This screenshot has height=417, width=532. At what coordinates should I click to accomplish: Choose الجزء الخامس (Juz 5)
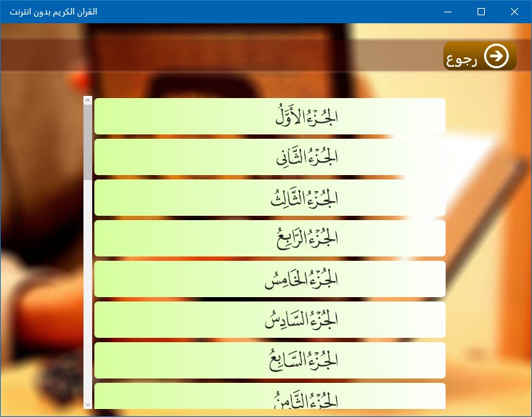[x=270, y=279]
